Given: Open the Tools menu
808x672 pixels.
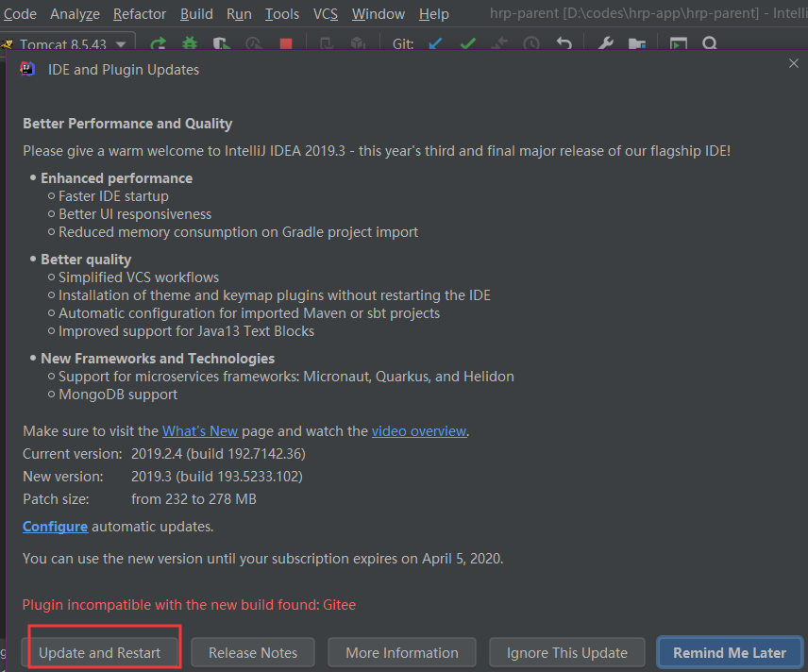Looking at the screenshot, I should click(282, 14).
